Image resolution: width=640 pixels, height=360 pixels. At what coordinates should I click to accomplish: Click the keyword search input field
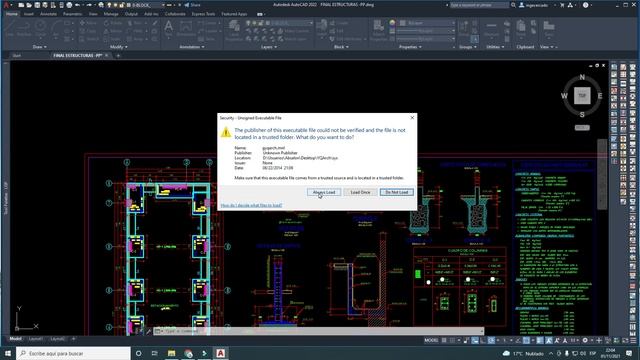[x=479, y=5]
